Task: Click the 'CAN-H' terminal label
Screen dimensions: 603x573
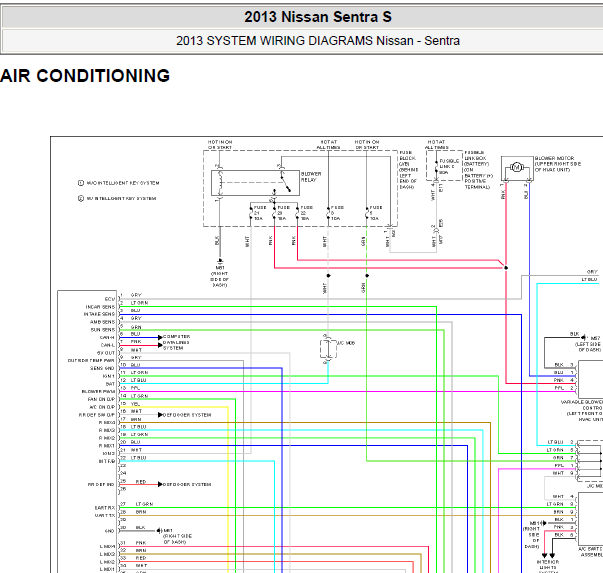Action: pyautogui.click(x=107, y=338)
